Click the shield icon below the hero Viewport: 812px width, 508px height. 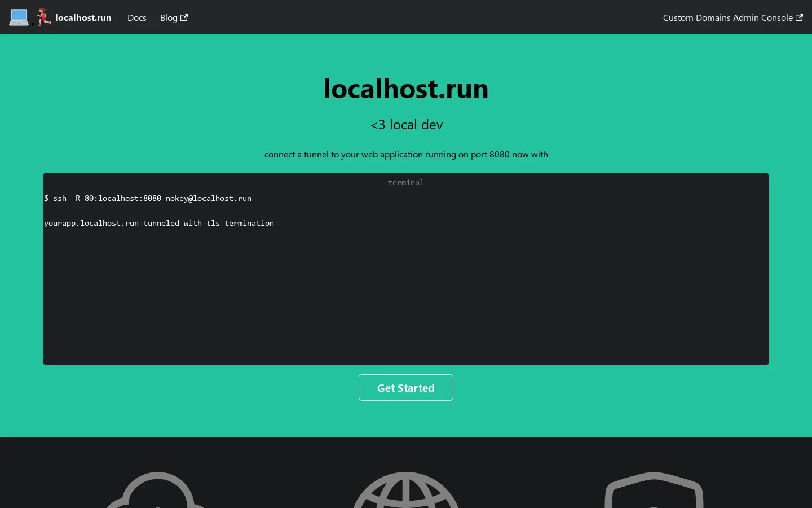coord(654,490)
